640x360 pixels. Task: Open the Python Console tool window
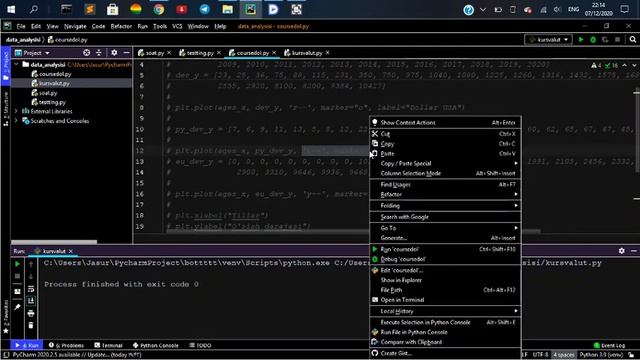click(x=156, y=345)
